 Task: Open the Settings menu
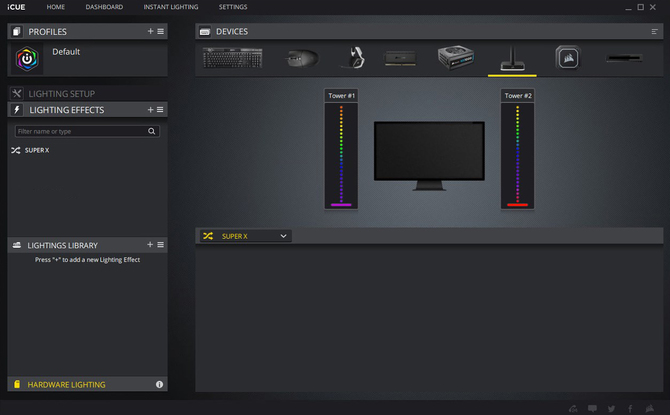233,7
